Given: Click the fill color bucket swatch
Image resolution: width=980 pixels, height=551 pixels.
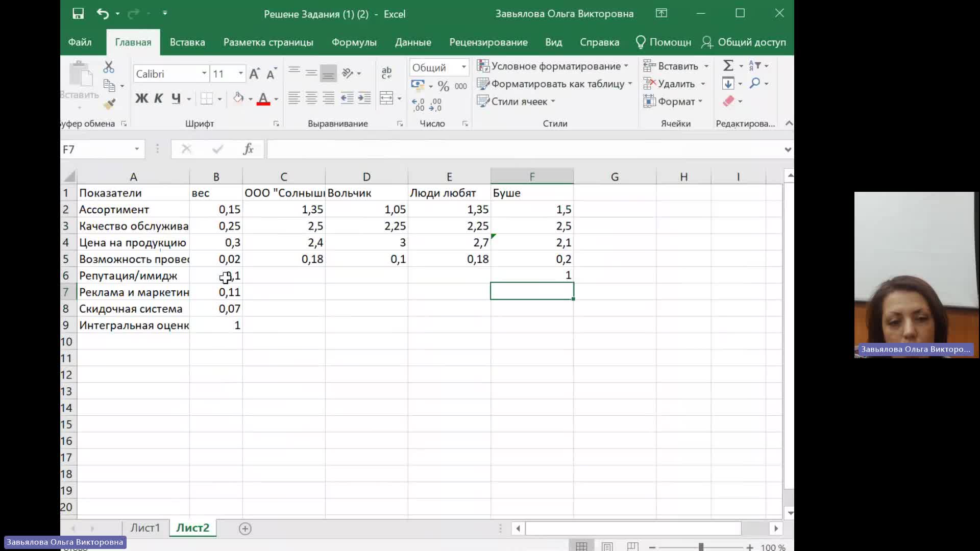Looking at the screenshot, I should pos(238,98).
